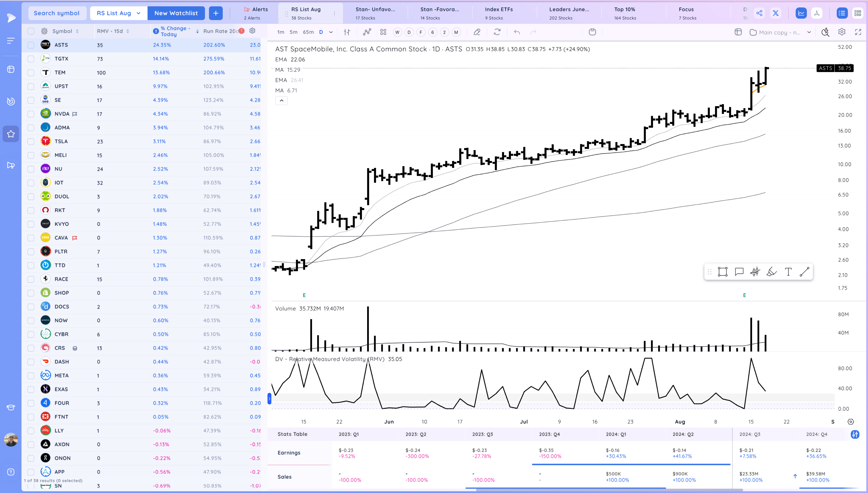868x493 pixels.
Task: Click the chart refresh icon
Action: pos(497,32)
